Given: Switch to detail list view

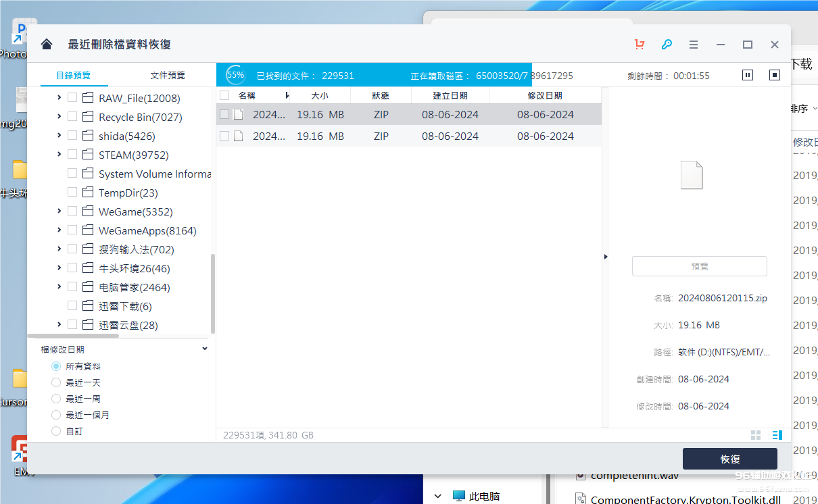Looking at the screenshot, I should [x=777, y=435].
